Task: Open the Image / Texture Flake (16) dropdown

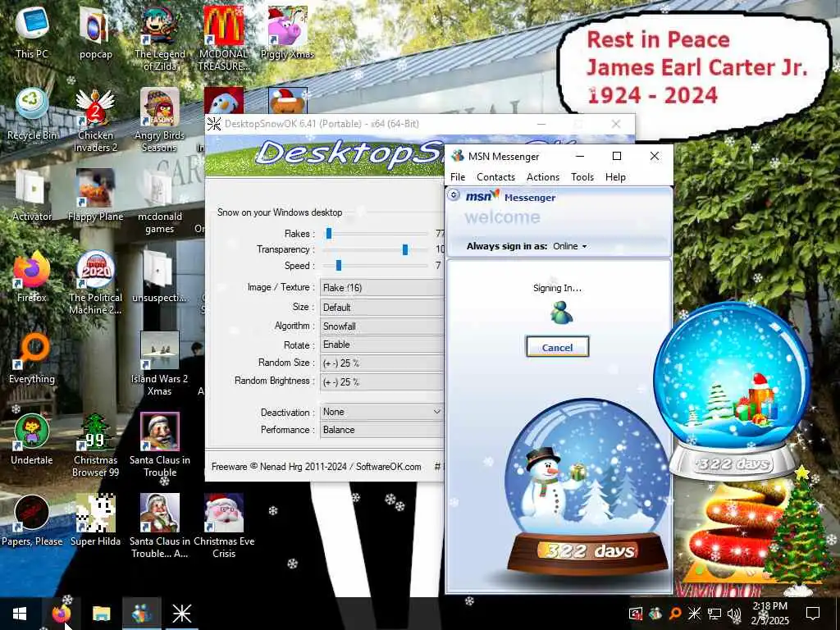Action: pyautogui.click(x=382, y=288)
